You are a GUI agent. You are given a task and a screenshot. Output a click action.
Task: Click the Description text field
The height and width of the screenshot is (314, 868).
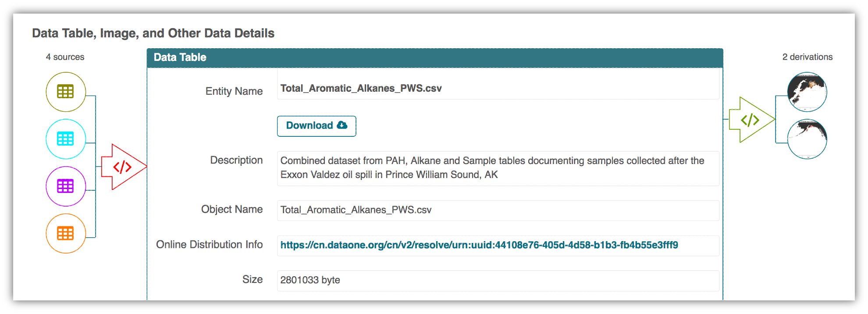click(x=498, y=168)
